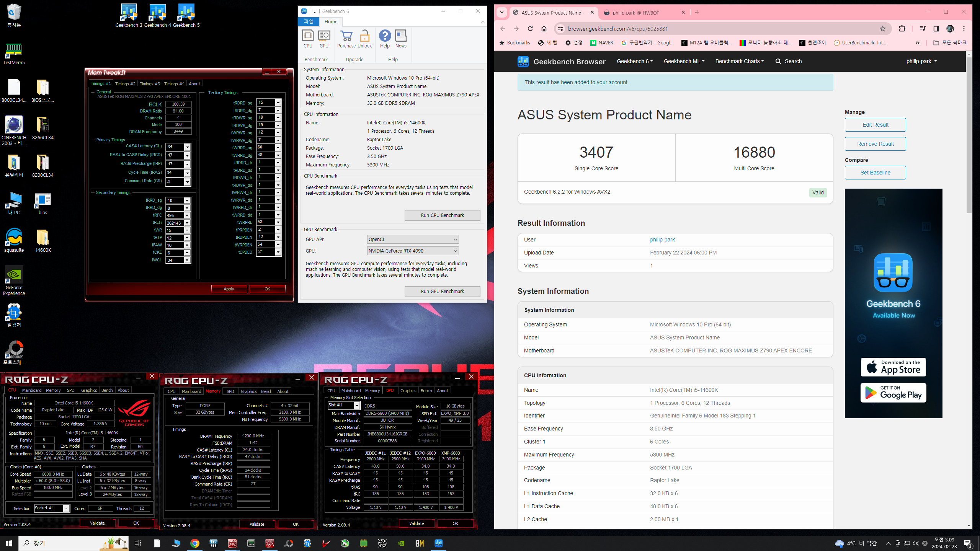Open the philip-park user link
The width and height of the screenshot is (980, 551).
click(x=662, y=240)
